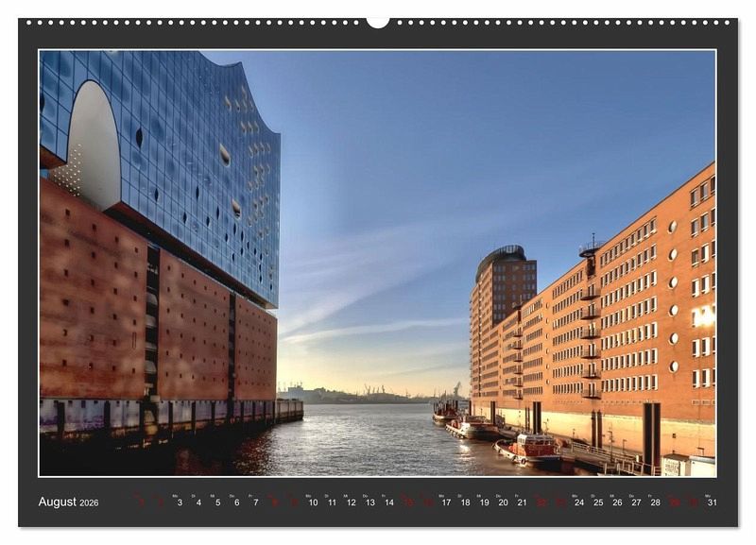Click the antenna platform on right building
This screenshot has width=756, height=545.
[x=591, y=247]
